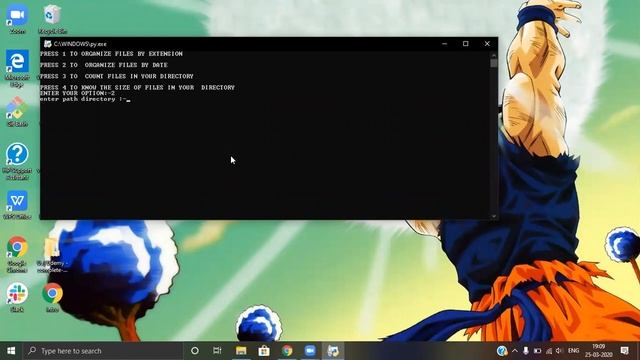This screenshot has width=640, height=360.
Task: Minimize the py.exe console window
Action: point(444,44)
